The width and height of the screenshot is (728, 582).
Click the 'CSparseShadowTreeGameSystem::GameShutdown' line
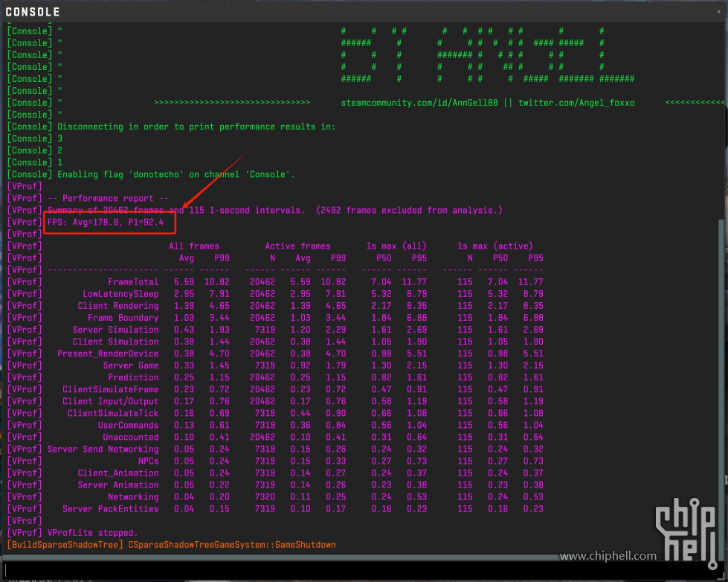(x=232, y=545)
